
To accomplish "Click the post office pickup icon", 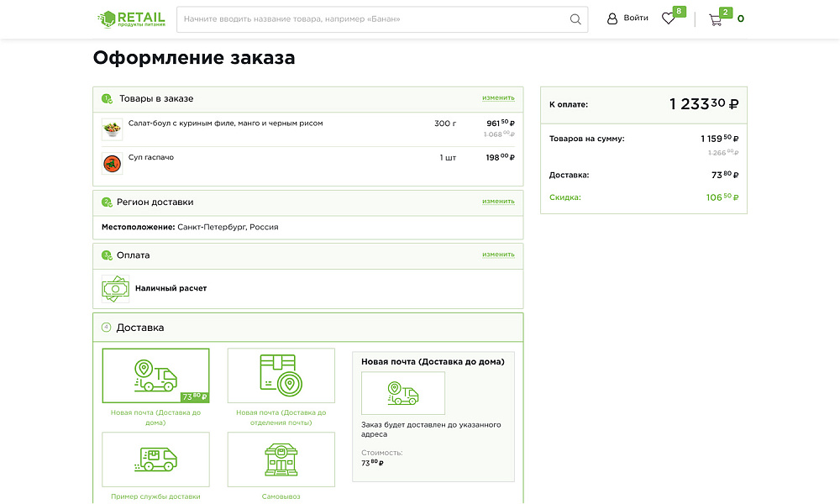I will 281,375.
